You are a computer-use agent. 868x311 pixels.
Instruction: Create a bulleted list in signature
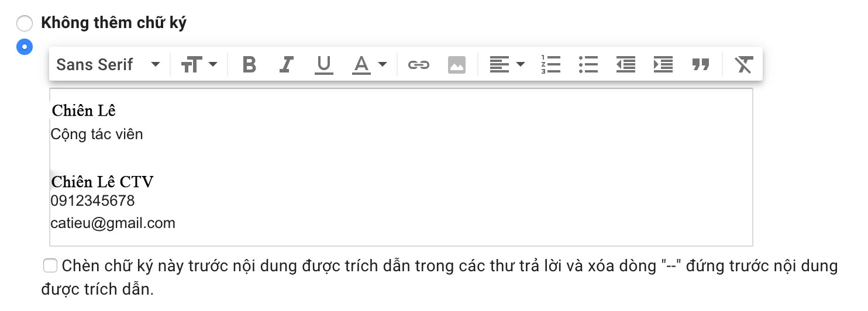click(588, 64)
